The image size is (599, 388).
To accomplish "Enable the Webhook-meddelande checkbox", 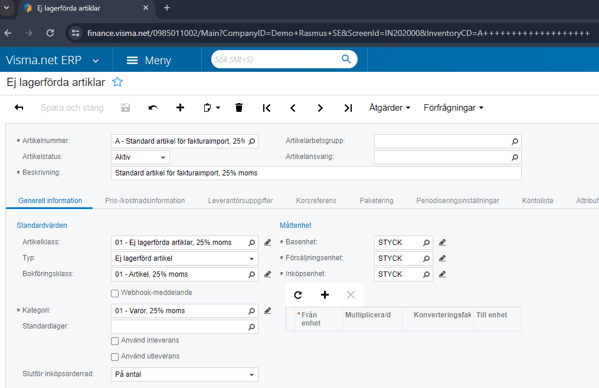I will (x=115, y=293).
